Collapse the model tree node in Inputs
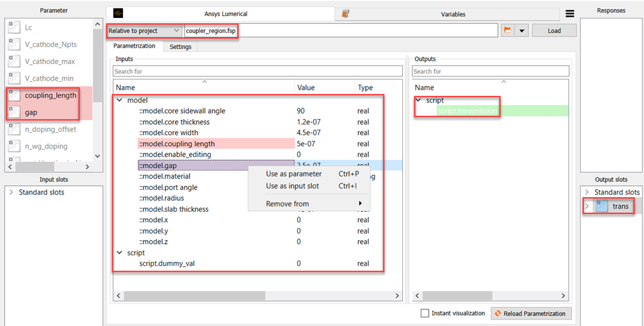This screenshot has height=326, width=644. click(120, 101)
